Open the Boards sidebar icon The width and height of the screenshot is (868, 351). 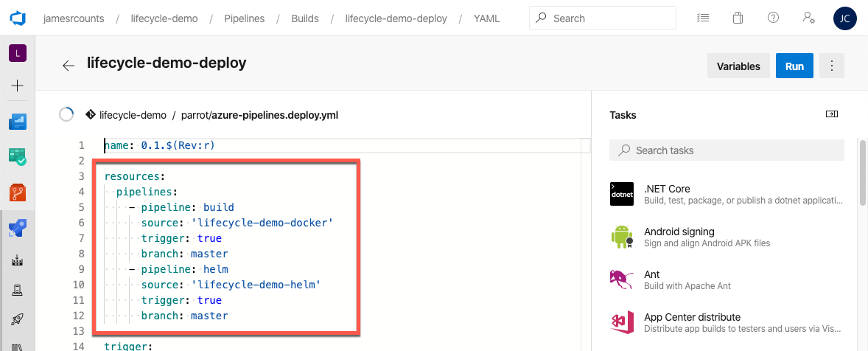(18, 157)
